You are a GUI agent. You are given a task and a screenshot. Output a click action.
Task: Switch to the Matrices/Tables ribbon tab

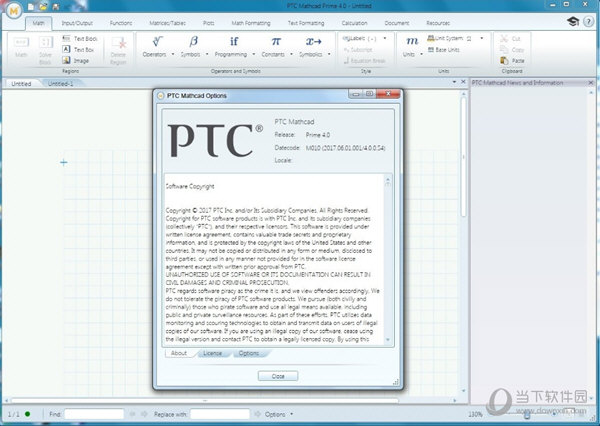[167, 23]
